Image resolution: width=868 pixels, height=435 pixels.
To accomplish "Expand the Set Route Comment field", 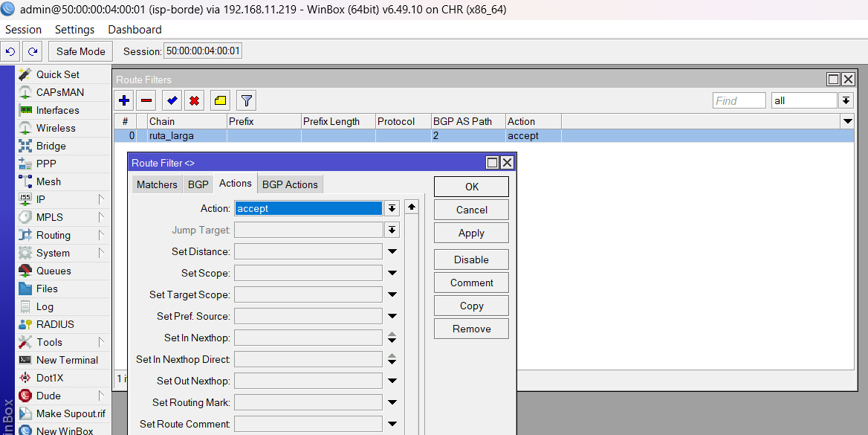I will tap(392, 425).
